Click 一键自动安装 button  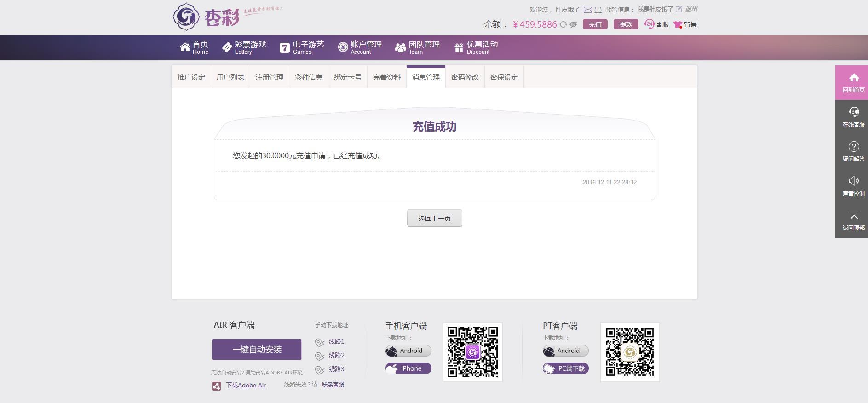pyautogui.click(x=257, y=350)
